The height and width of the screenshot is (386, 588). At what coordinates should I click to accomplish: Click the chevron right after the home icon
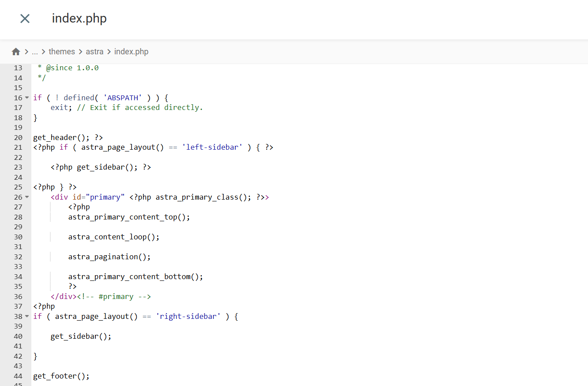pyautogui.click(x=26, y=52)
